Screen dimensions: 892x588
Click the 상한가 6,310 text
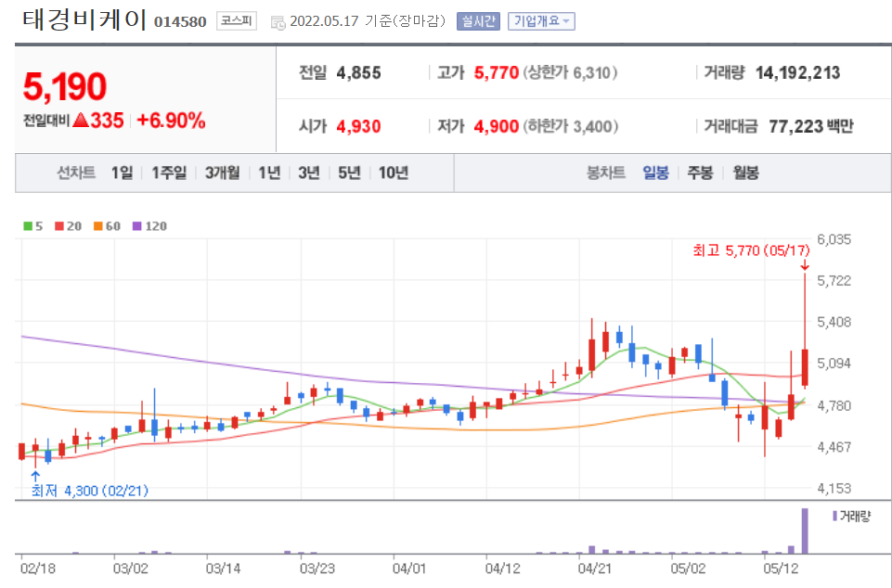coord(570,72)
